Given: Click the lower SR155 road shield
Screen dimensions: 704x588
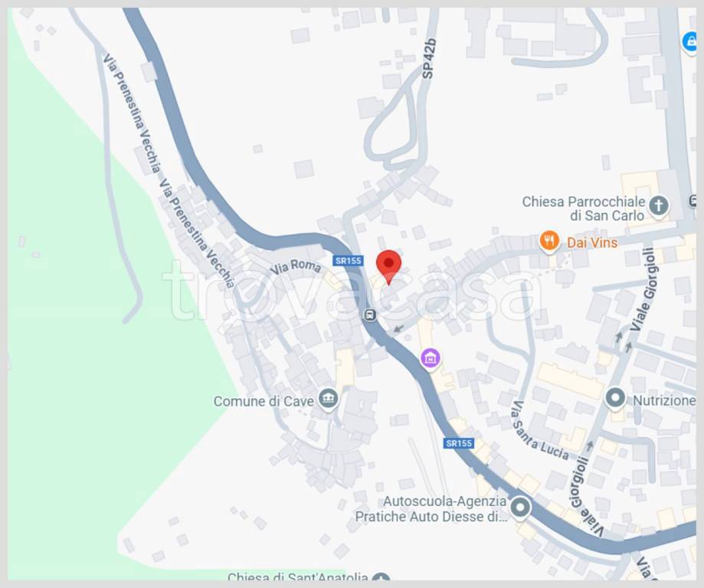Looking at the screenshot, I should point(459,443).
